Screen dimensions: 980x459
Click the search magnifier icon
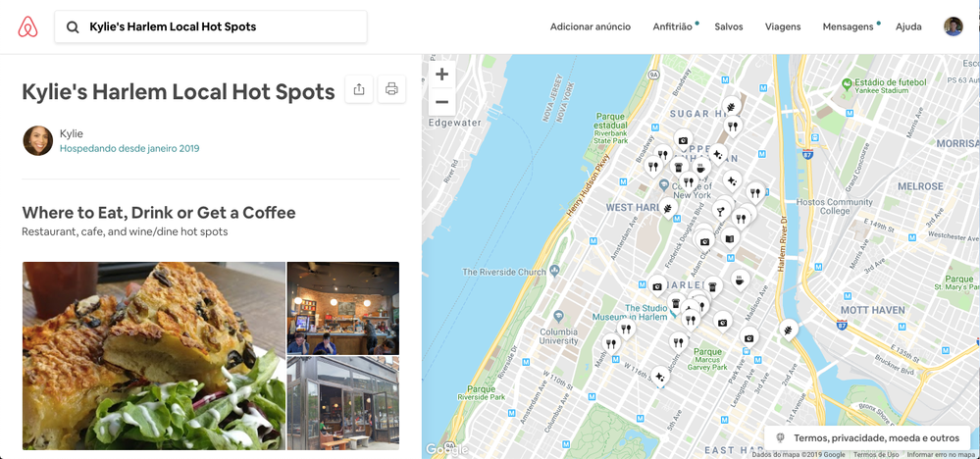(73, 27)
